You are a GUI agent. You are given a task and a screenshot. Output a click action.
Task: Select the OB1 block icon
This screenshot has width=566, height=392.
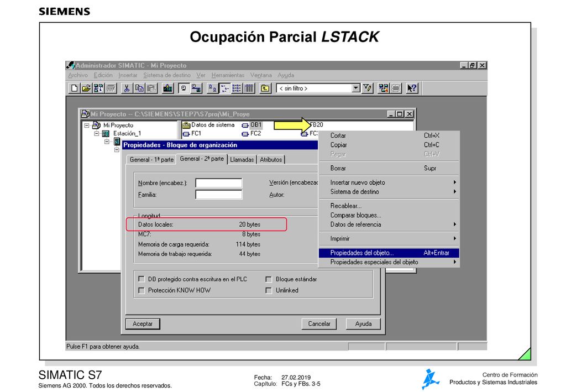245,126
